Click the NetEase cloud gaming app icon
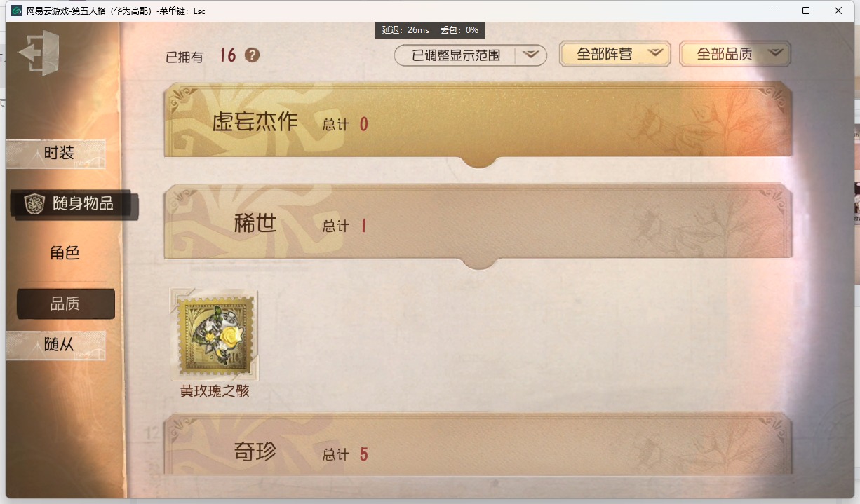The height and width of the screenshot is (504, 860). point(16,11)
